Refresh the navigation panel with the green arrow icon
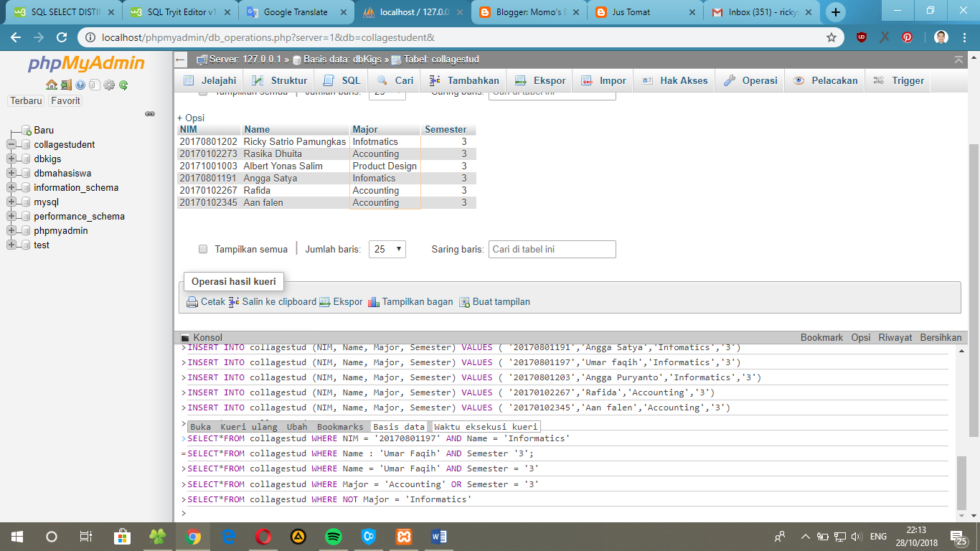 tap(123, 85)
